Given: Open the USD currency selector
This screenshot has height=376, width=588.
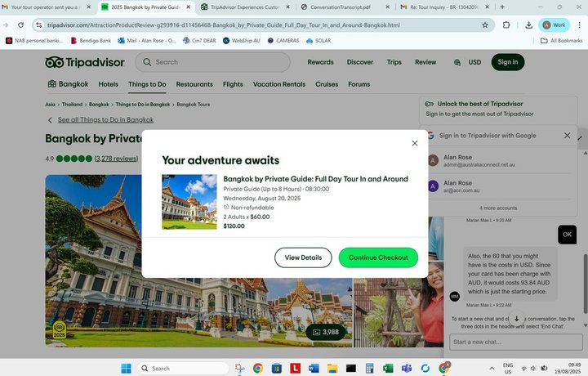Looking at the screenshot, I should 474,62.
